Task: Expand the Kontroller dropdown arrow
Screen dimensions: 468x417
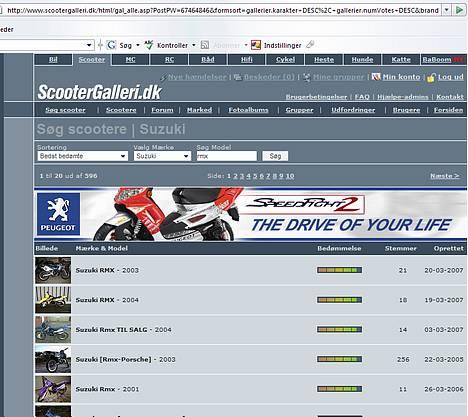Action: pyautogui.click(x=194, y=45)
